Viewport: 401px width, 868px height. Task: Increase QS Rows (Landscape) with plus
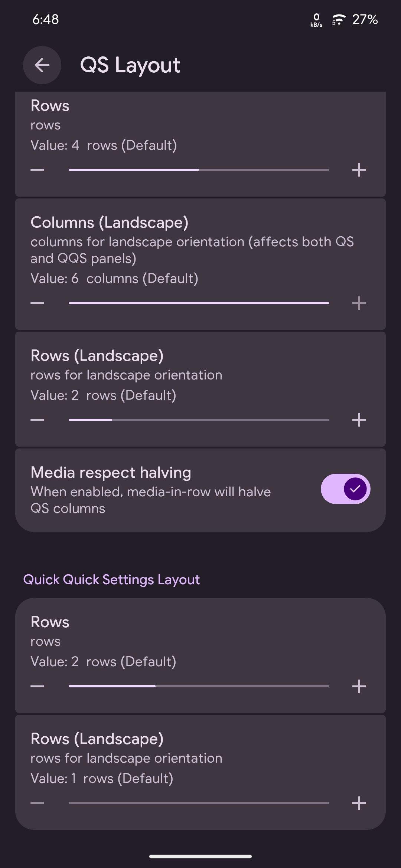pos(359,420)
